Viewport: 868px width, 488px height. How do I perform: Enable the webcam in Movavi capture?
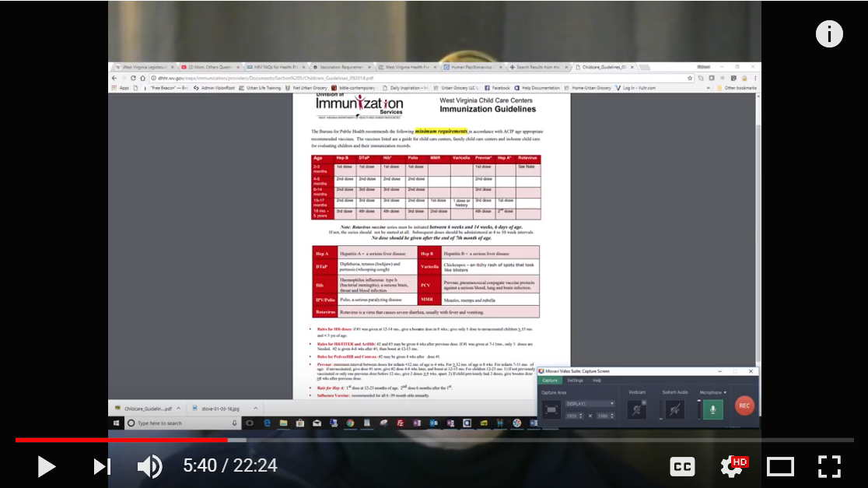pos(636,409)
